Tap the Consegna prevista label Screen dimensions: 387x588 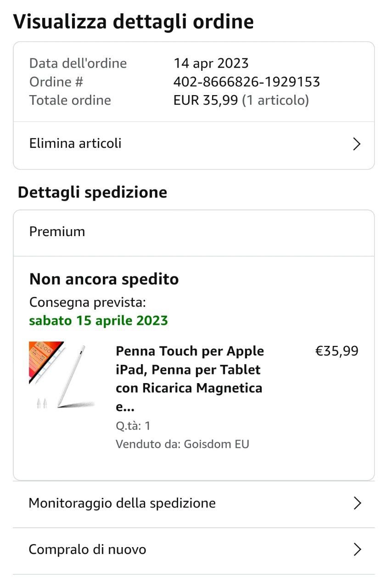point(87,303)
